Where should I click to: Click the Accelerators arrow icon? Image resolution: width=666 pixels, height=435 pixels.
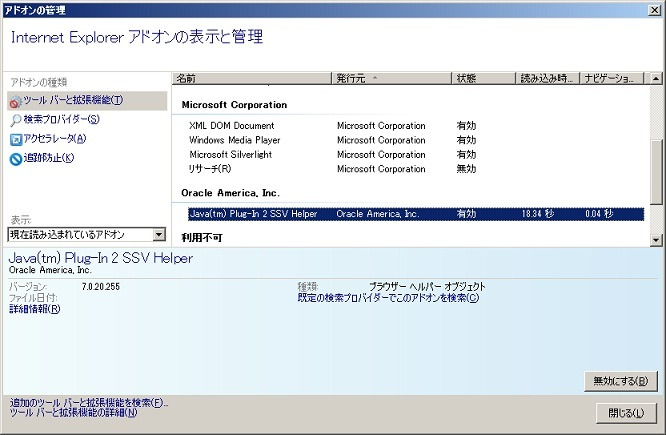point(16,139)
